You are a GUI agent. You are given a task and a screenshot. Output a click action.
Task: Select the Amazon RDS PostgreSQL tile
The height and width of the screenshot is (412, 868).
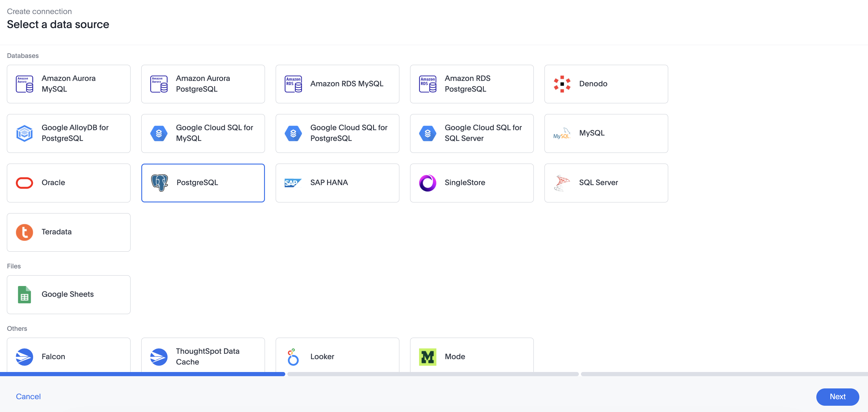[x=472, y=84]
